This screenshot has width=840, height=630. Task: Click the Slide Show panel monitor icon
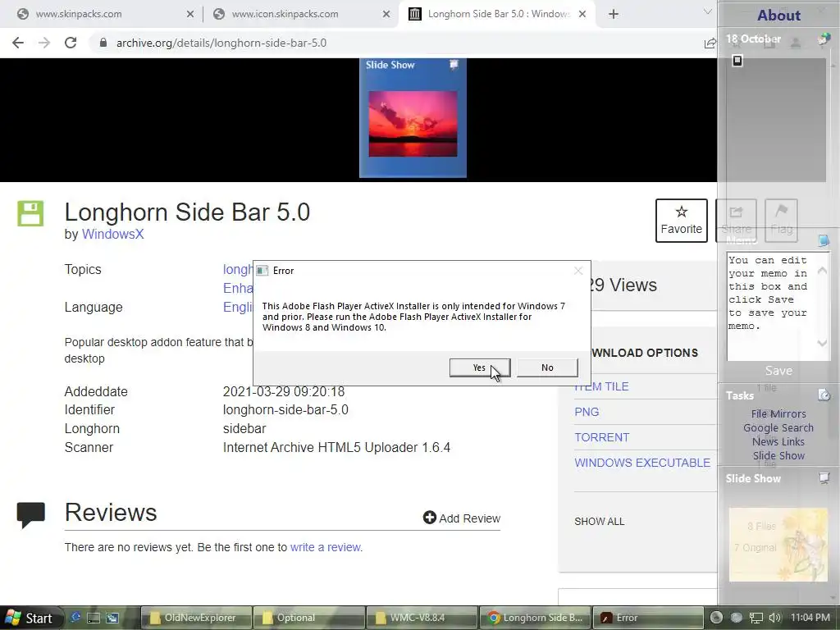tap(824, 478)
